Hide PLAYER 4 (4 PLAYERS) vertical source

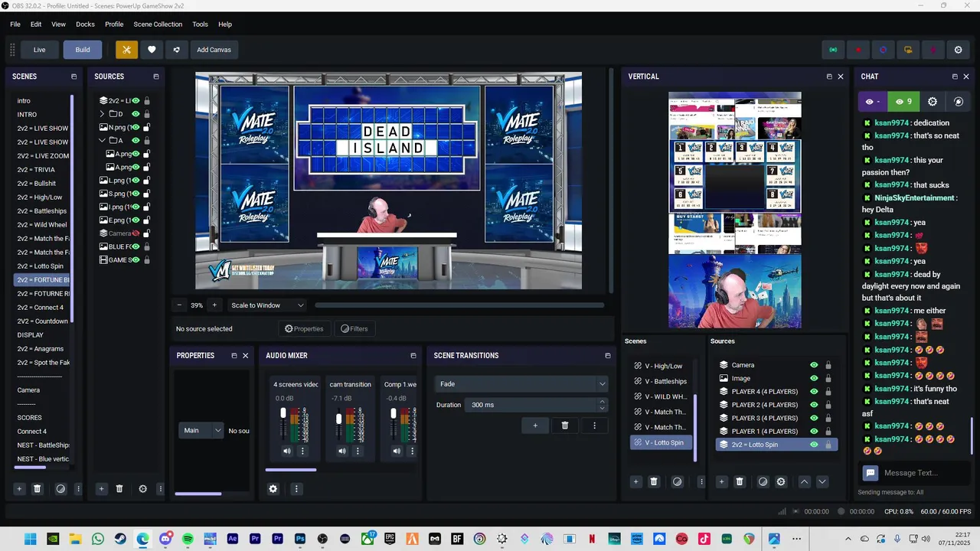814,392
